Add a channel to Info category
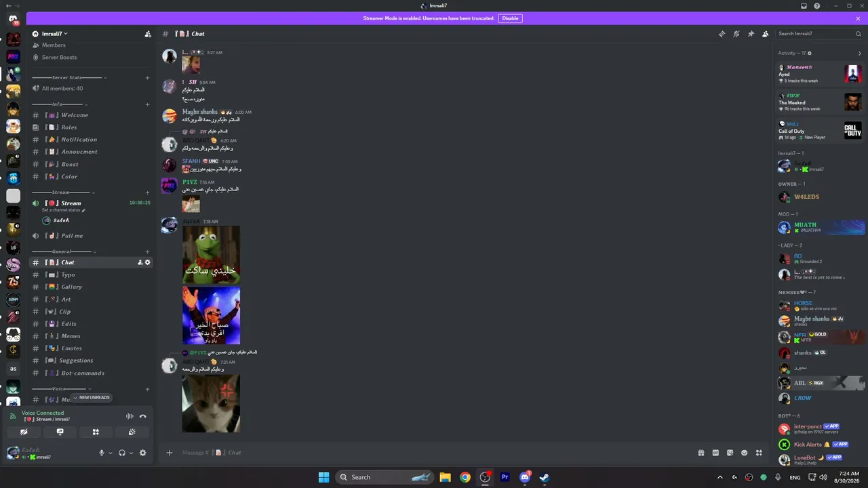This screenshot has height=488, width=868. click(x=147, y=104)
